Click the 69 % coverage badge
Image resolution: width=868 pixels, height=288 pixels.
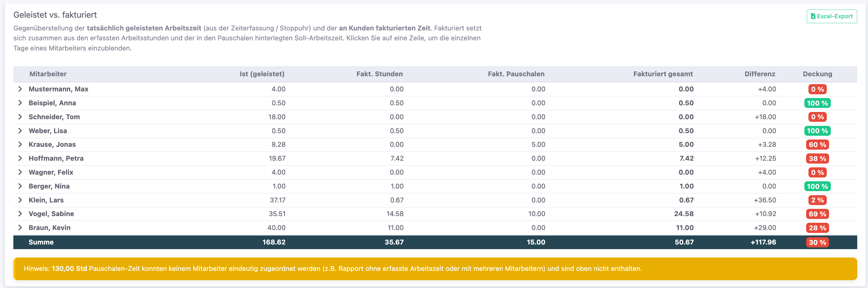817,214
